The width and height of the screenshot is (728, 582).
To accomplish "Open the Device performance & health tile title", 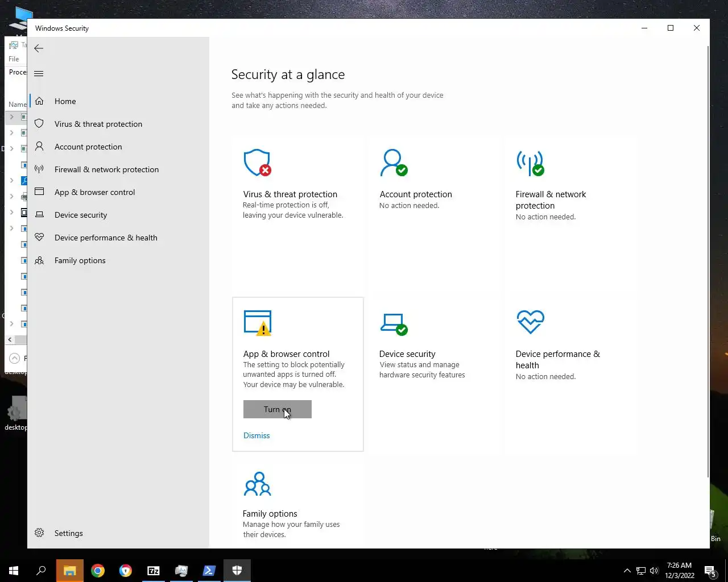I will (x=558, y=360).
